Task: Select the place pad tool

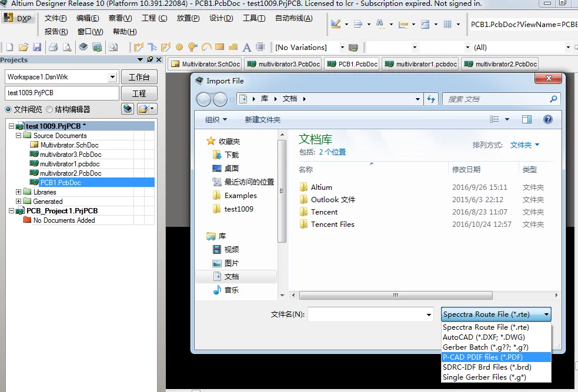Action: [x=179, y=47]
